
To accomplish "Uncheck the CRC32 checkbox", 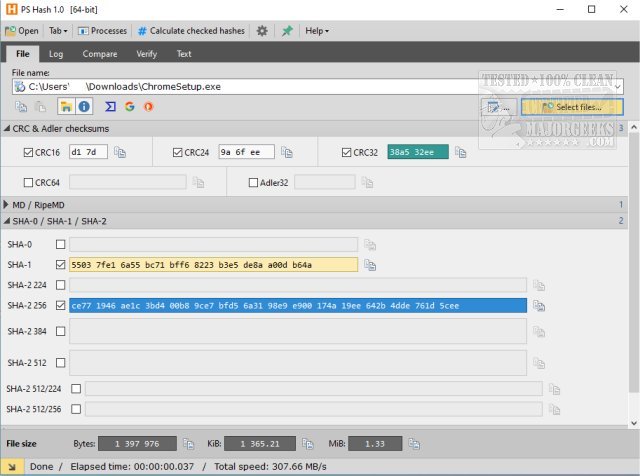I will (x=347, y=152).
